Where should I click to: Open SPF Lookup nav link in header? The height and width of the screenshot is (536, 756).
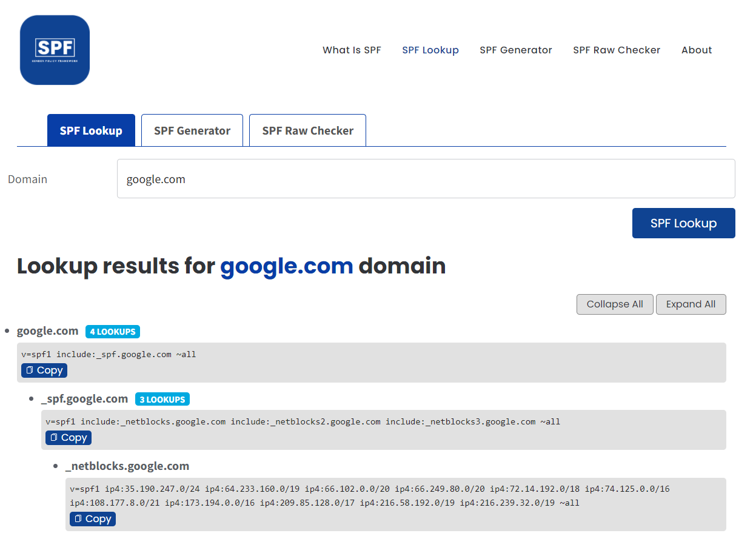tap(430, 50)
